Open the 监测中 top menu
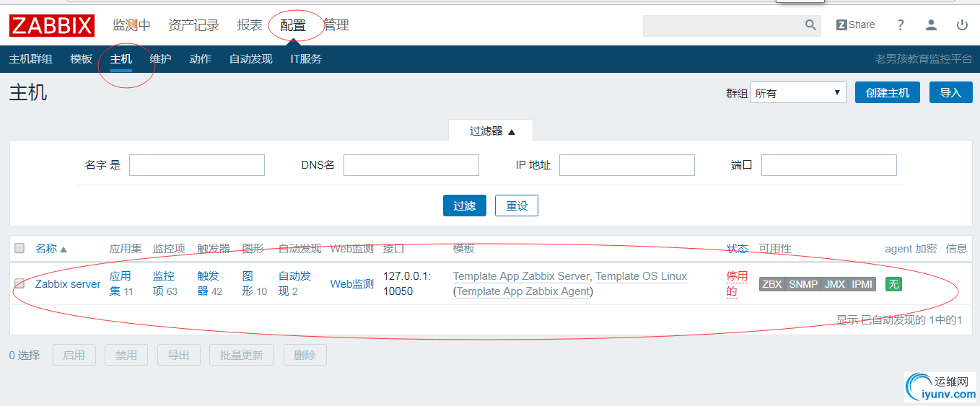This screenshot has width=980, height=406. (131, 25)
